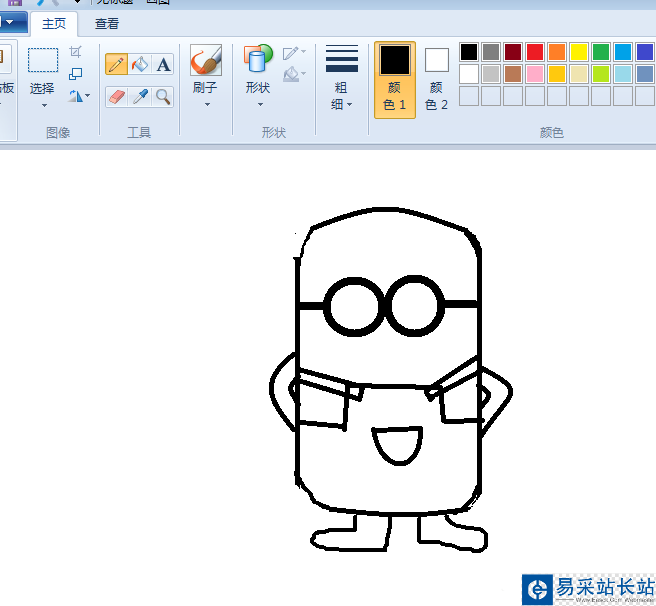Open the 形状 shapes gallery icon

pos(258,58)
